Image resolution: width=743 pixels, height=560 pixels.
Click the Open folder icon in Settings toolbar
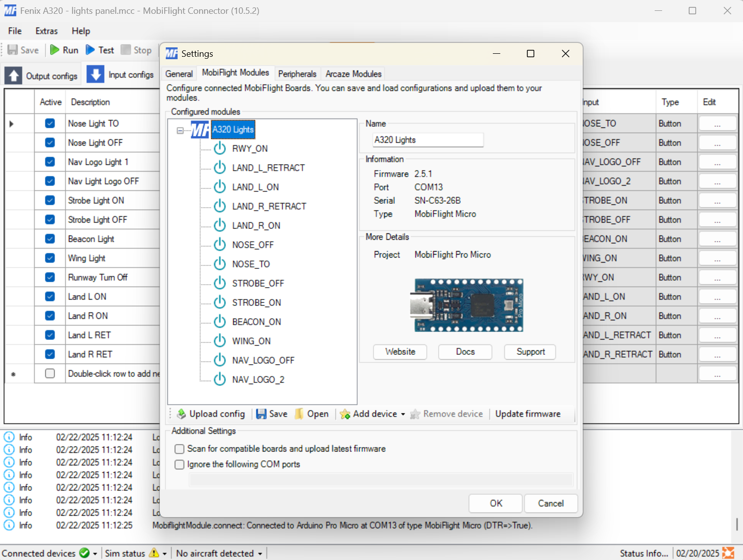point(299,414)
